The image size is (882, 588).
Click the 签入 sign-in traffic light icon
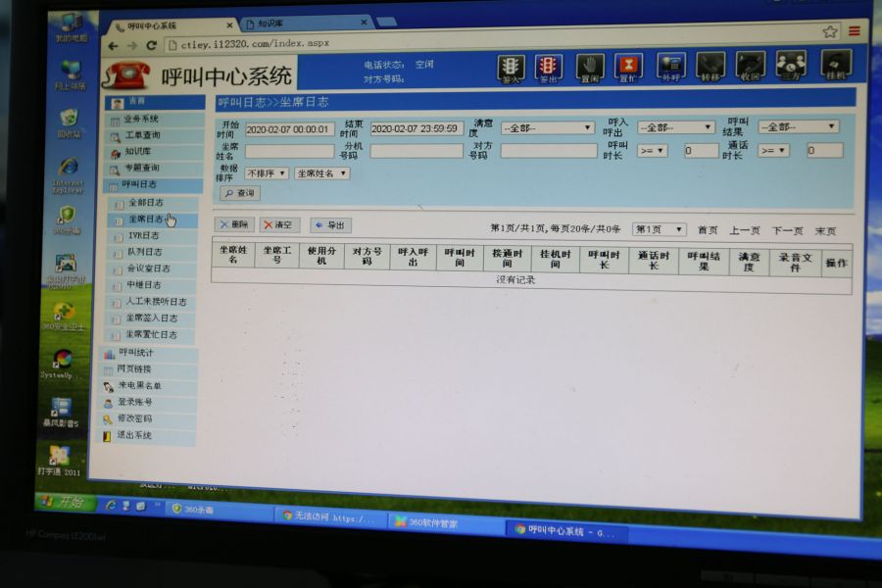[511, 67]
